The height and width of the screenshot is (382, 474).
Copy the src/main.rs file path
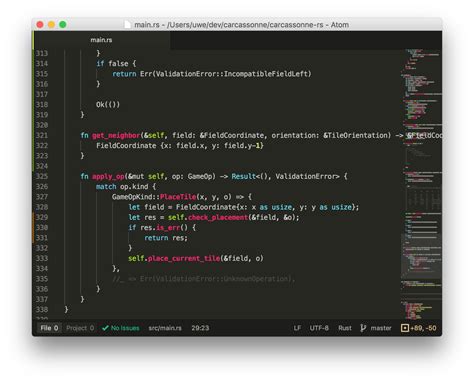(x=165, y=328)
